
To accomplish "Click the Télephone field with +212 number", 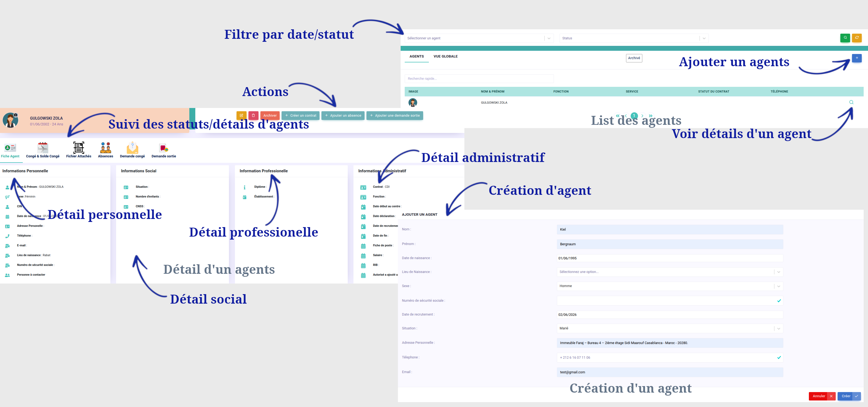I will [670, 357].
